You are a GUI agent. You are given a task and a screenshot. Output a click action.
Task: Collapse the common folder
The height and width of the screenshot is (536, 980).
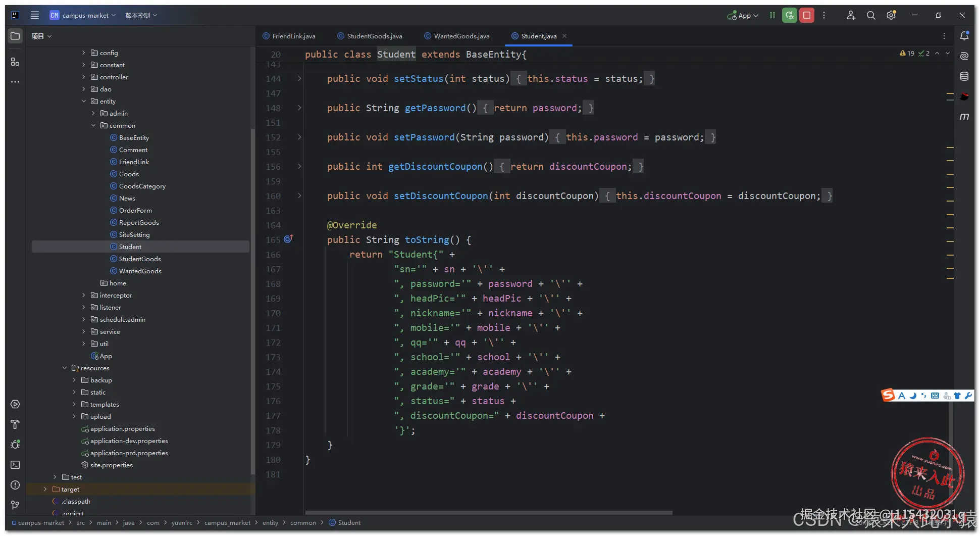(93, 125)
